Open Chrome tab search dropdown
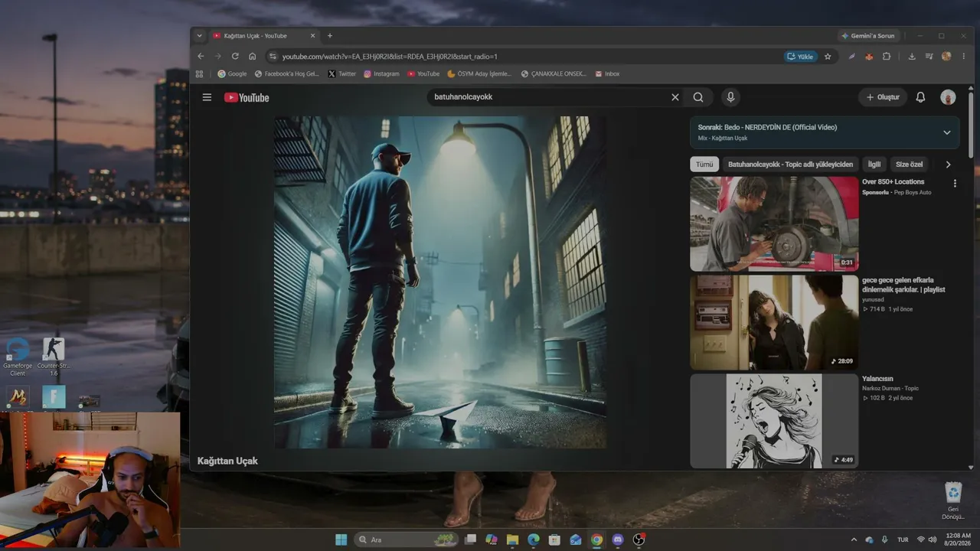 click(200, 35)
